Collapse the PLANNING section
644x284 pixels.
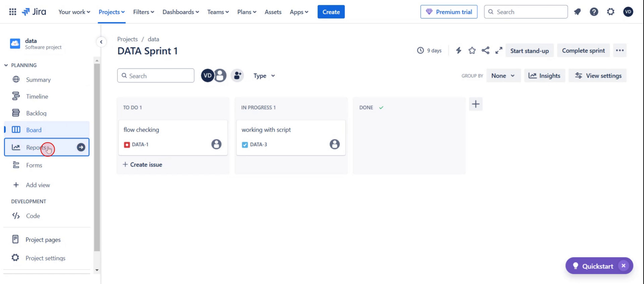point(6,65)
